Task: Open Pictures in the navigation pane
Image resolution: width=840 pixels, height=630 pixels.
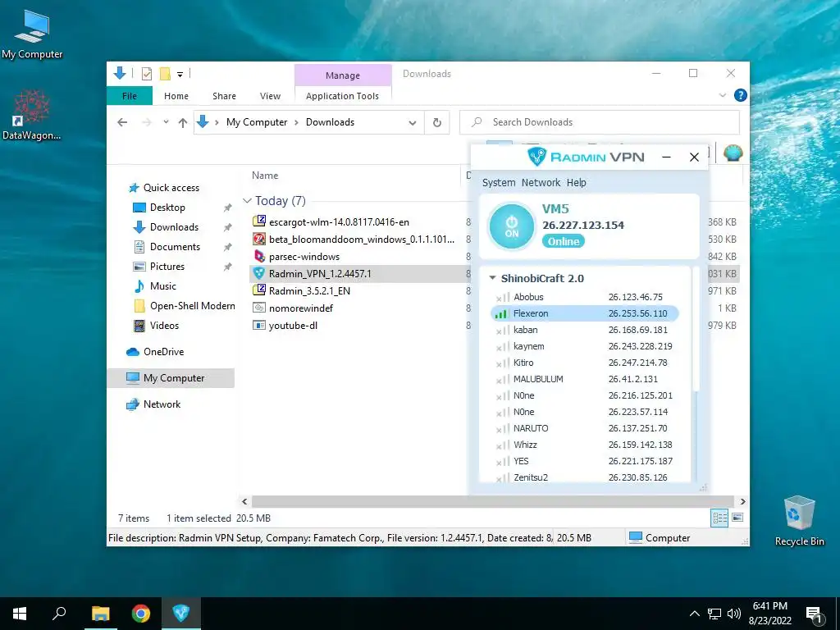Action: [x=167, y=267]
